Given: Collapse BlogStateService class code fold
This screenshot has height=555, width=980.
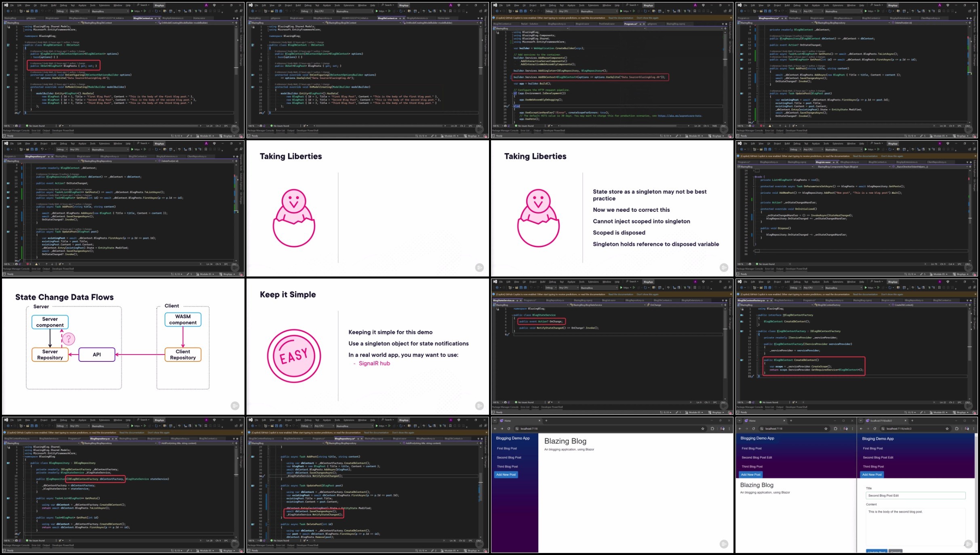Looking at the screenshot, I should (512, 315).
